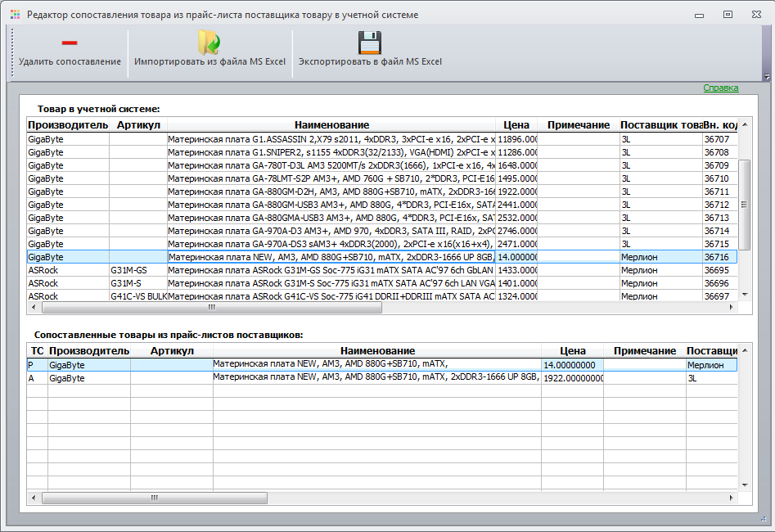Click internal code cell 36712
This screenshot has width=775, height=532.
[719, 205]
